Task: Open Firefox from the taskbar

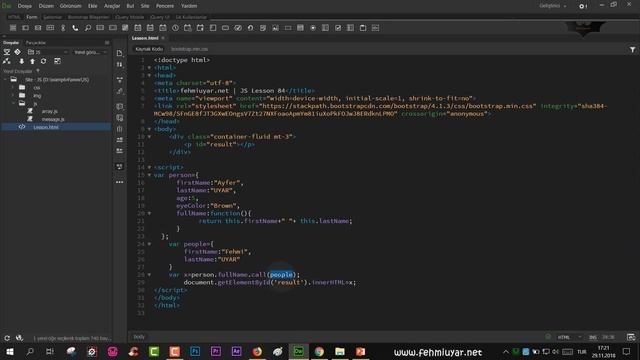Action: [x=257, y=351]
